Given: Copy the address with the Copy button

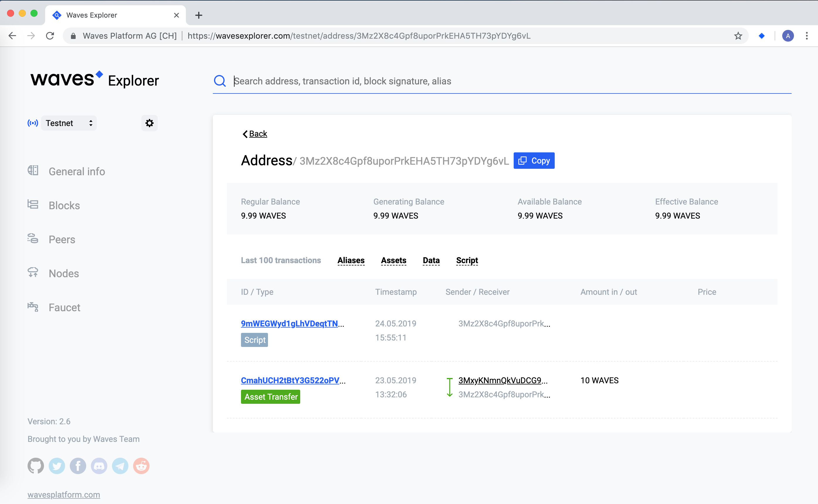Looking at the screenshot, I should click(x=534, y=161).
